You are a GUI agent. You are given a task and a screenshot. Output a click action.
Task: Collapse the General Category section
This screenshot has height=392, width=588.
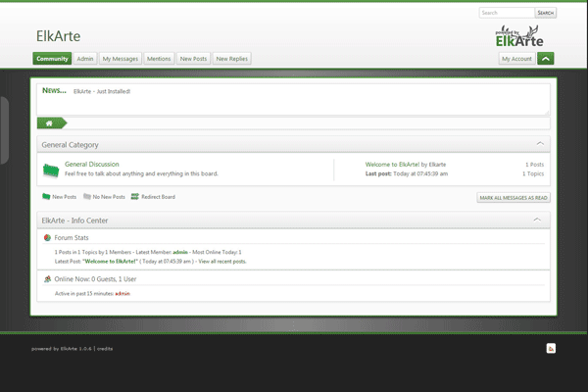tap(536, 144)
